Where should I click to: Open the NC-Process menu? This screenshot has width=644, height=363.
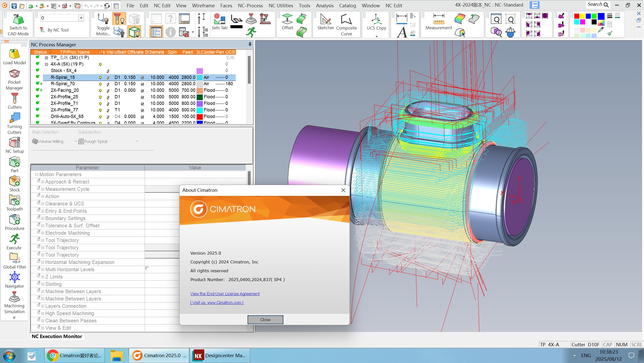(x=250, y=6)
